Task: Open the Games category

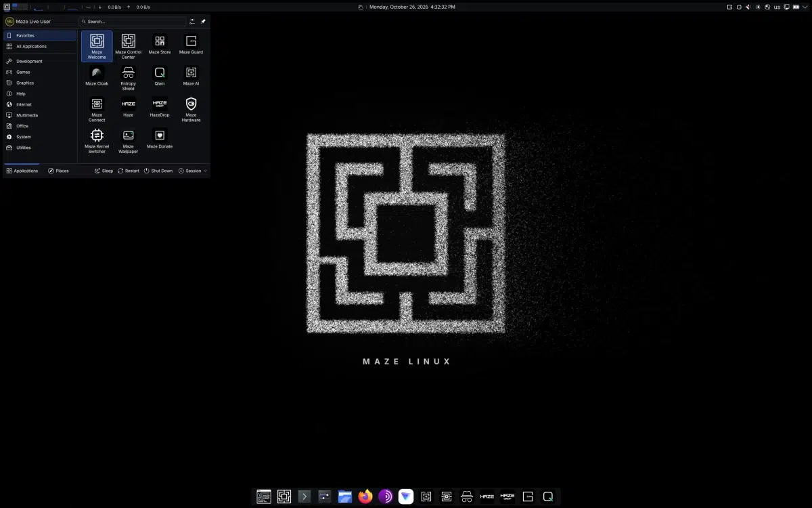Action: point(40,72)
